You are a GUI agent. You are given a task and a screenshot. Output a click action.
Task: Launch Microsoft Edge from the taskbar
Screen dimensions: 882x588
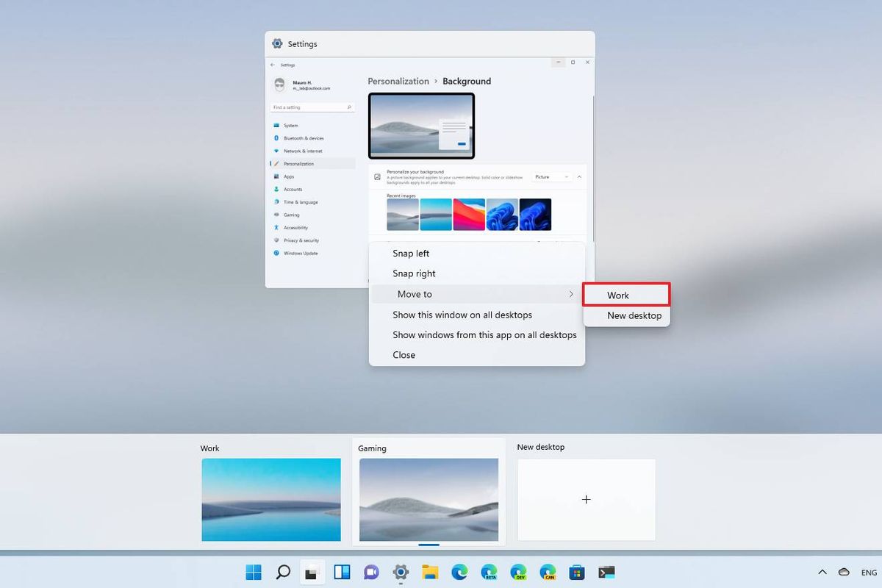point(459,573)
